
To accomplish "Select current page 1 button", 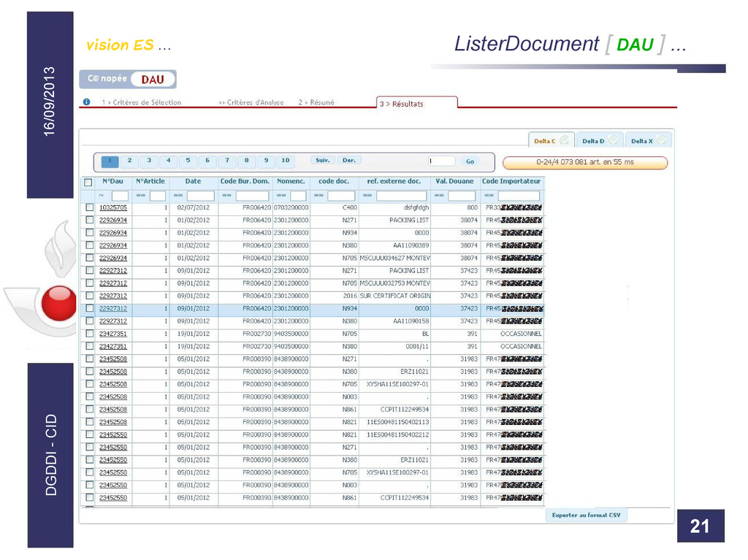I will (110, 161).
